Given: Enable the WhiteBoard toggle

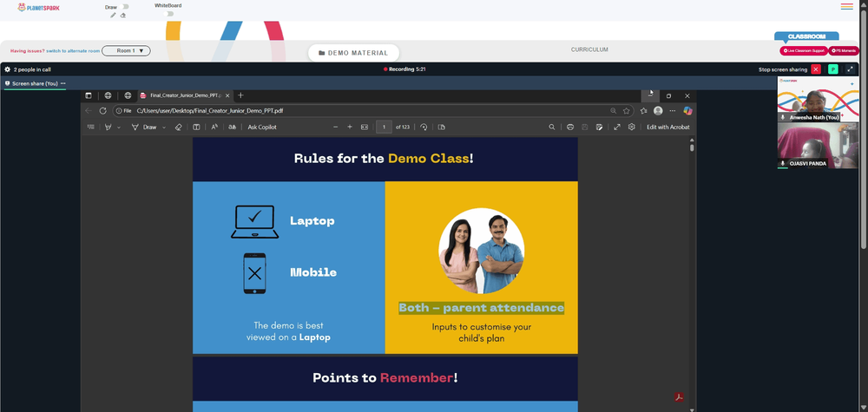Looking at the screenshot, I should coord(169,14).
